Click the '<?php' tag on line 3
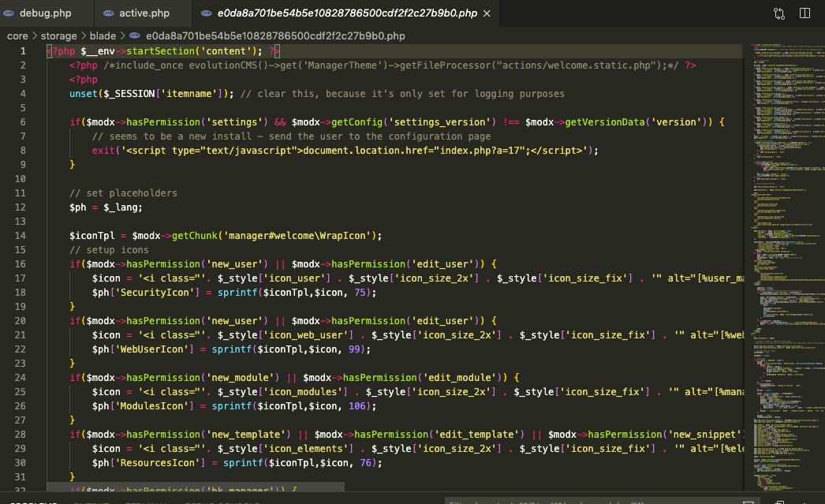The width and height of the screenshot is (825, 504). 84,80
